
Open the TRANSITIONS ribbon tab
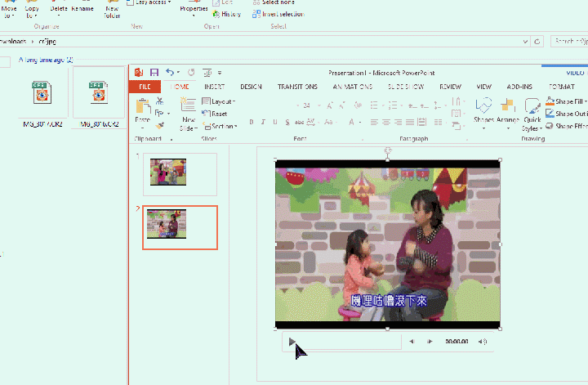297,87
